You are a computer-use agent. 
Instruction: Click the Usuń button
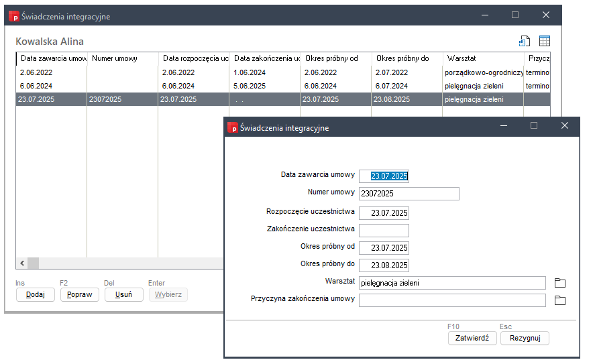(x=123, y=294)
